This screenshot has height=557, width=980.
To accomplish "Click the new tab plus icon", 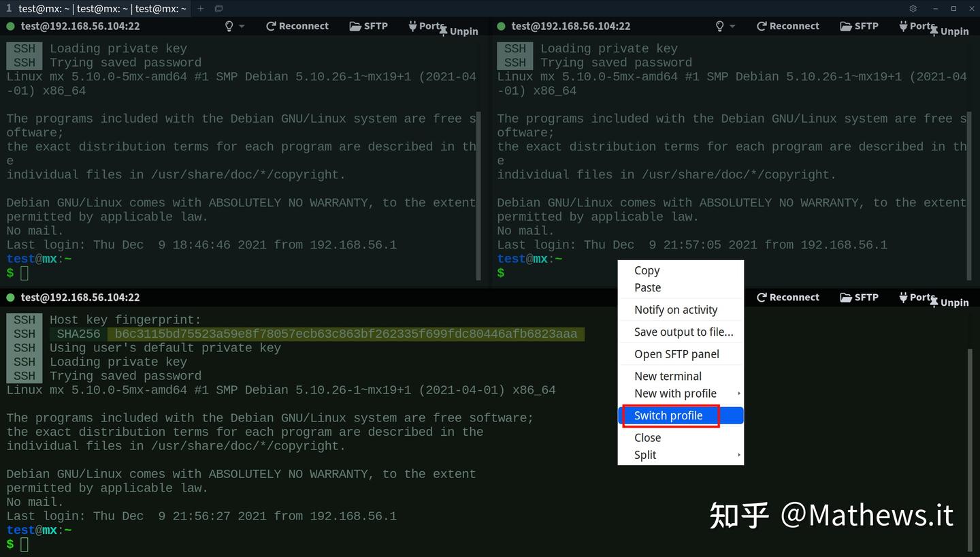I will 200,8.
